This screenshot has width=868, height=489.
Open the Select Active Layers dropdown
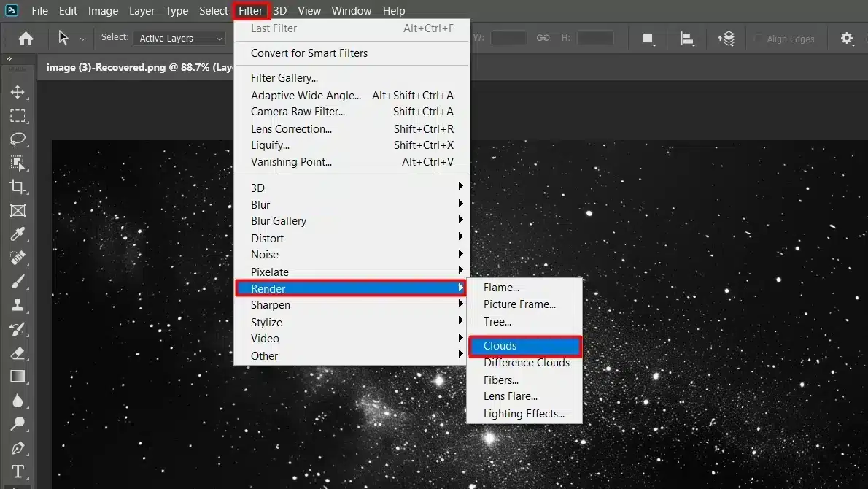point(179,38)
